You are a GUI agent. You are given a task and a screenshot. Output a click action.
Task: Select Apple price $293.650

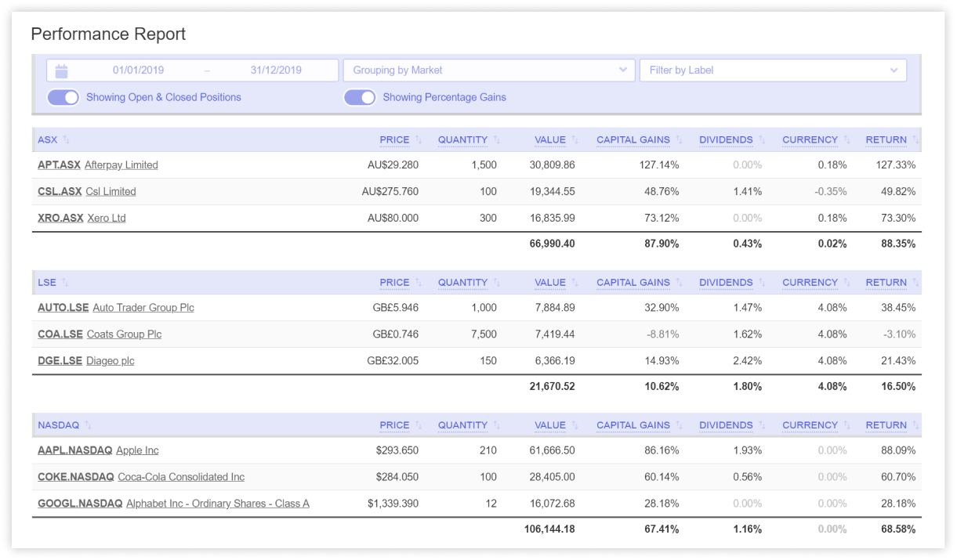tap(397, 450)
